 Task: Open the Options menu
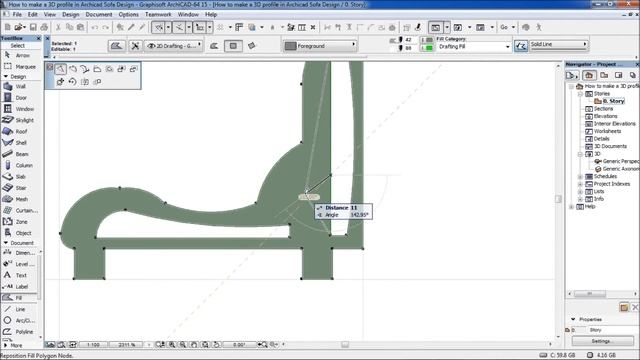point(129,14)
